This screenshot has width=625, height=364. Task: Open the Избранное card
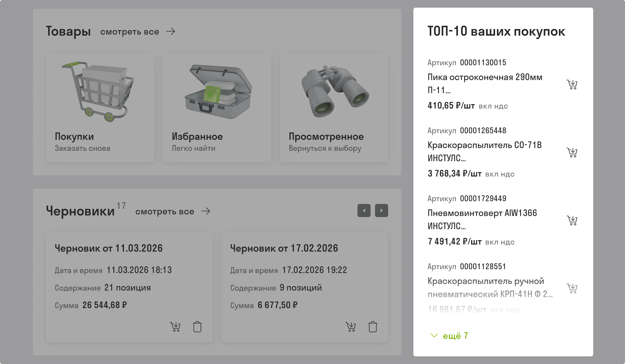[x=217, y=107]
